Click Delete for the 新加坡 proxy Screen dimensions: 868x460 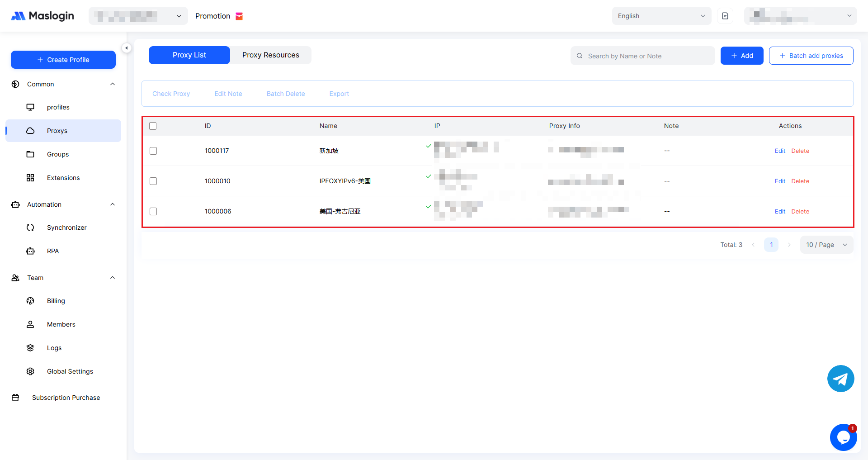point(800,151)
